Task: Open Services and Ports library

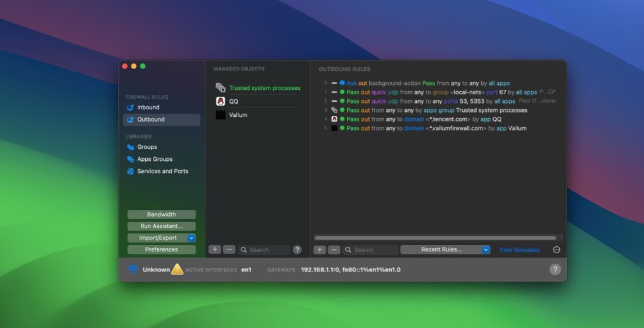Action: pos(162,172)
